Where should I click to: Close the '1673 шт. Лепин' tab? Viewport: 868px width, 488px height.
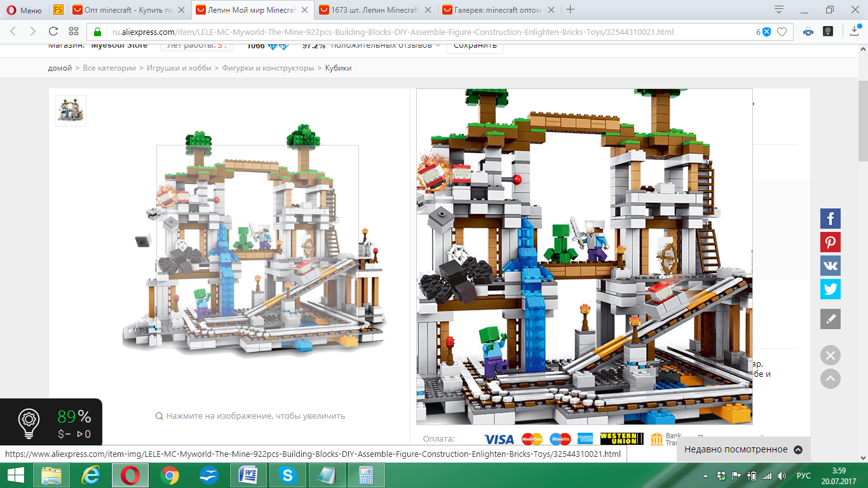tap(428, 10)
